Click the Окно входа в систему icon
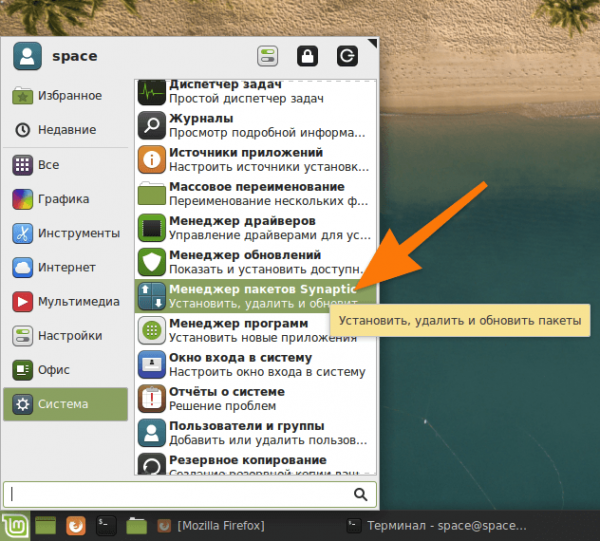 (152, 365)
